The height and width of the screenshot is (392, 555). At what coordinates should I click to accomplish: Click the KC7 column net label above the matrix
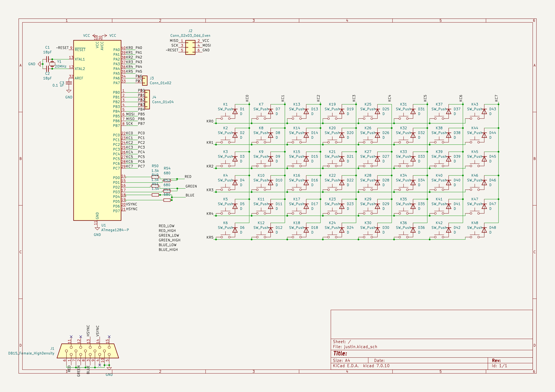click(496, 98)
